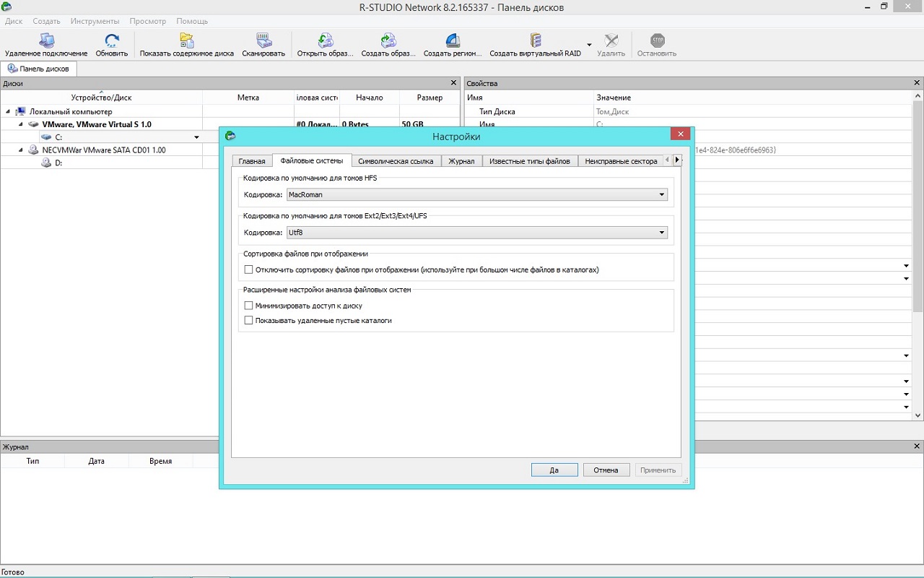Click Показать содержимое диска toolbar icon

(186, 40)
